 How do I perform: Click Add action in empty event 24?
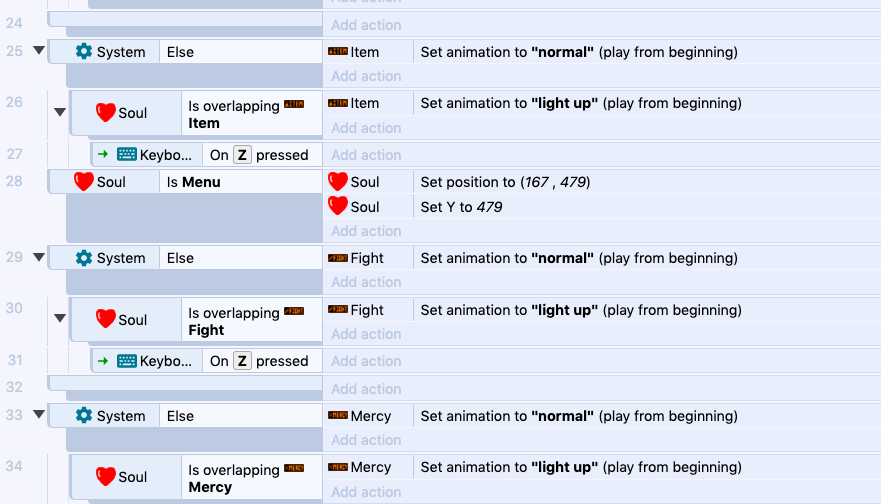pyautogui.click(x=366, y=25)
